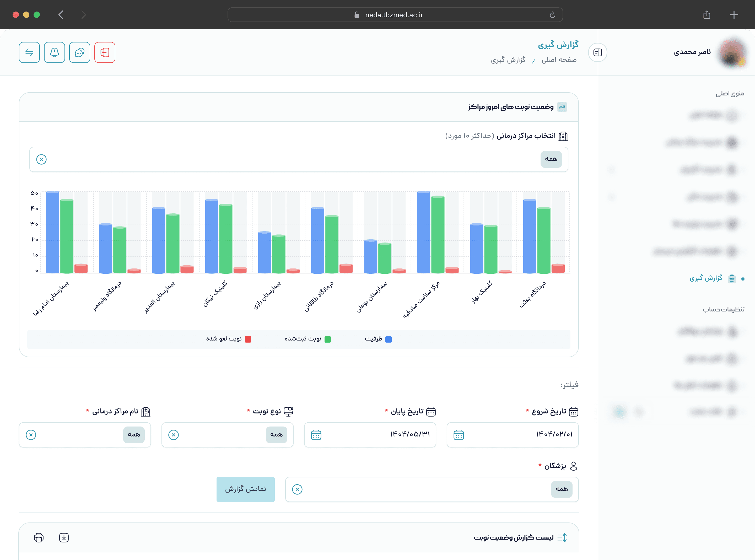Image resolution: width=755 pixels, height=560 pixels.
Task: Click the نمایش گزارش button
Action: [x=245, y=489]
